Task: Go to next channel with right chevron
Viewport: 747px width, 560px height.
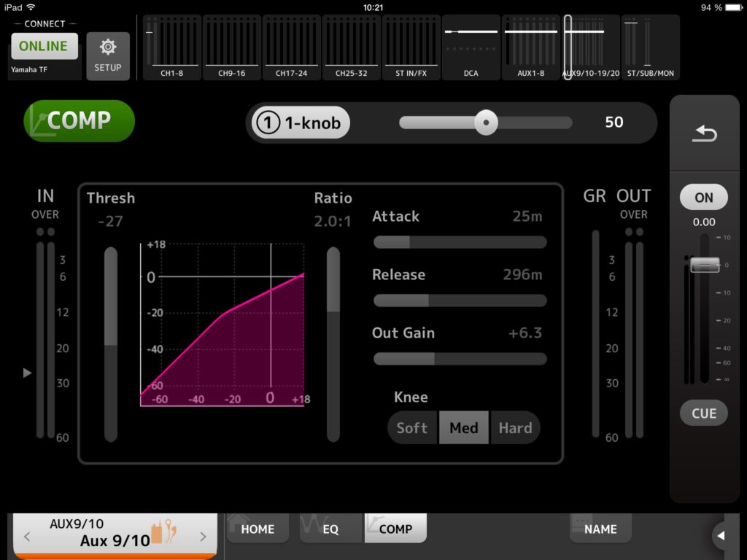Action: [203, 537]
